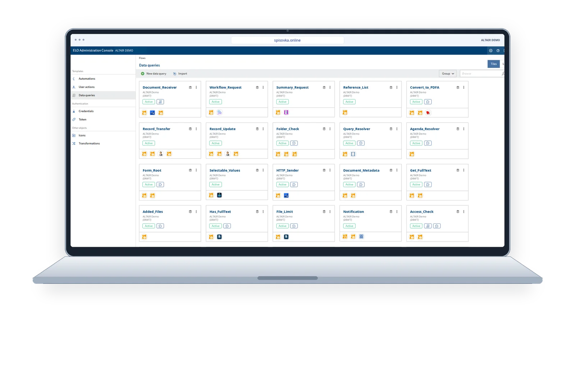Open the Agenda_Resolver three-dot menu

464,129
